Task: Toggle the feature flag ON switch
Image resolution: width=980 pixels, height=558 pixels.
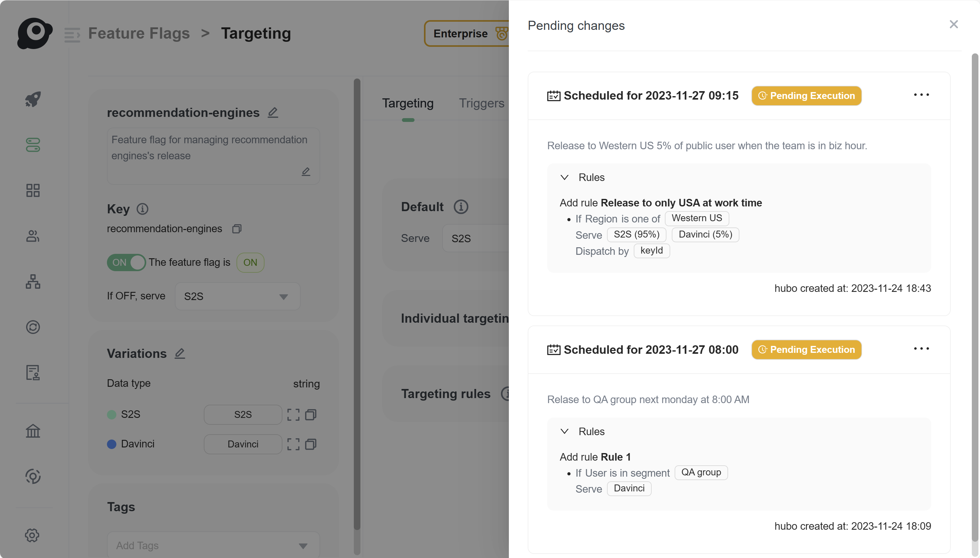Action: click(x=126, y=262)
